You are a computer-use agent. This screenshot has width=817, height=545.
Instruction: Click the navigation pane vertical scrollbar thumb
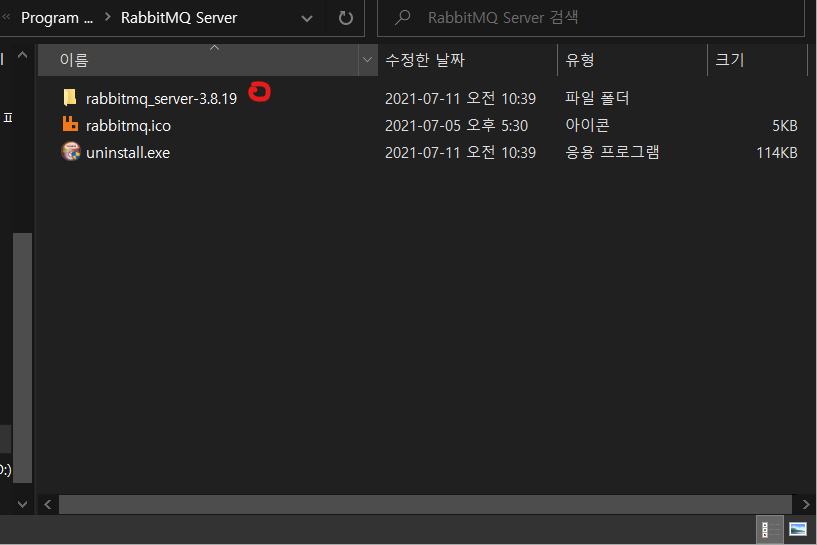point(22,357)
